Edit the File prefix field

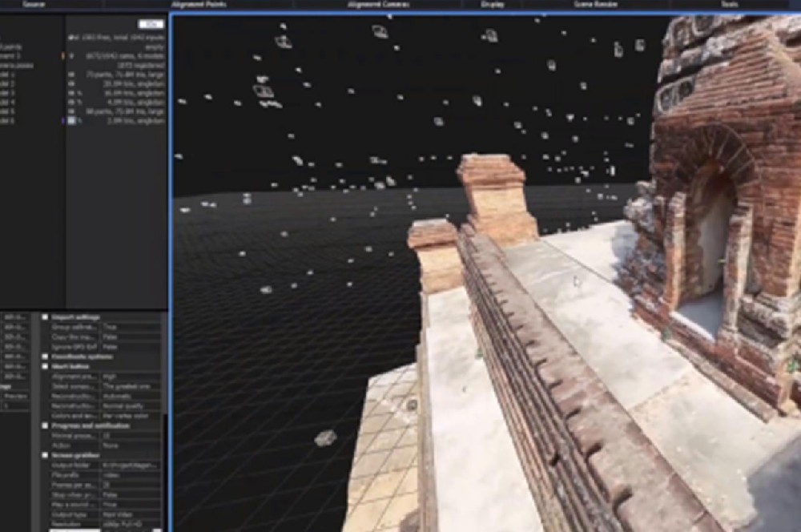pos(131,475)
